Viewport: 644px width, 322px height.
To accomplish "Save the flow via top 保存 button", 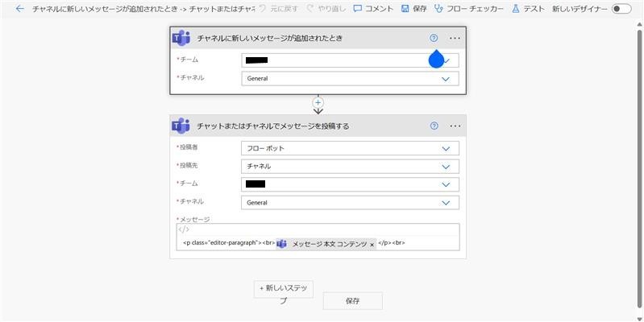I will [414, 9].
